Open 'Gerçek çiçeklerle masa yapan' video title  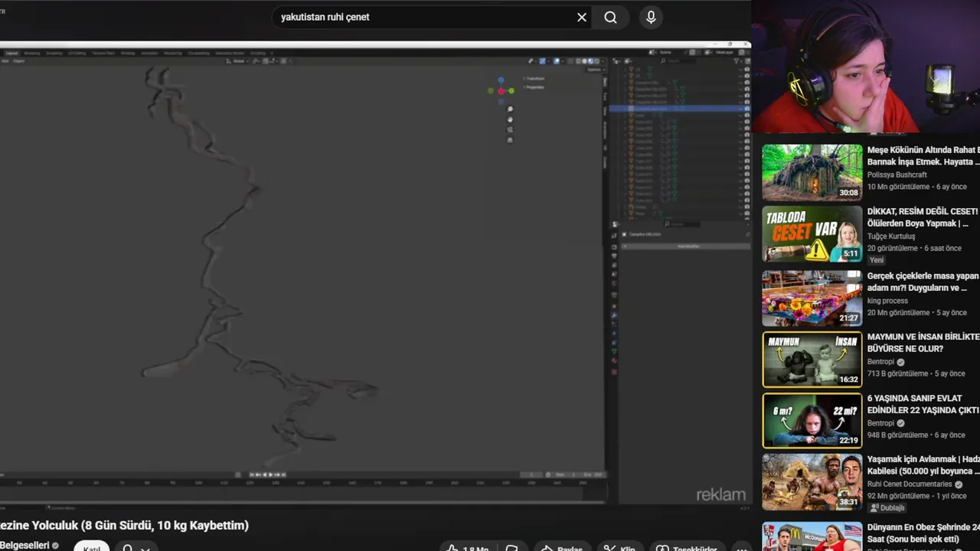pos(923,282)
